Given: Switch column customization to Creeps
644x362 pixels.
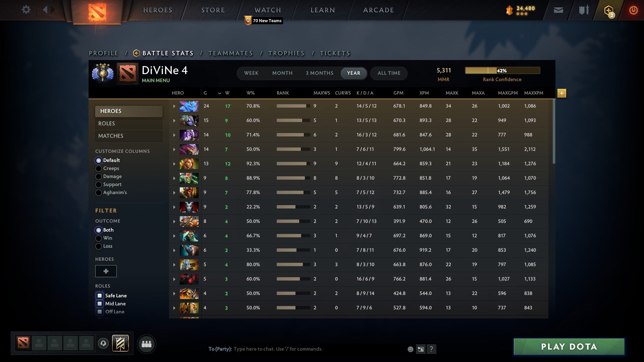Looking at the screenshot, I should click(99, 168).
